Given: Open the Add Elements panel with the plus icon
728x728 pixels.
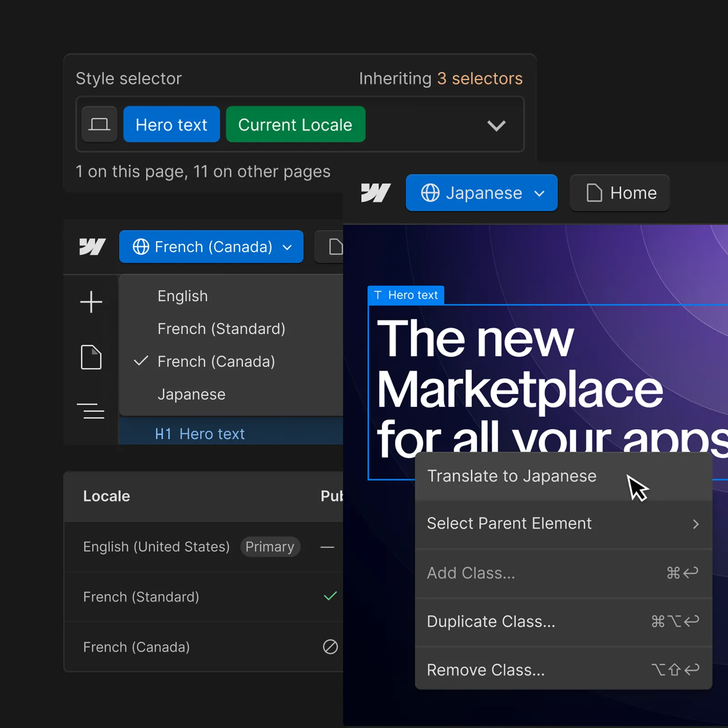Looking at the screenshot, I should pos(91,302).
